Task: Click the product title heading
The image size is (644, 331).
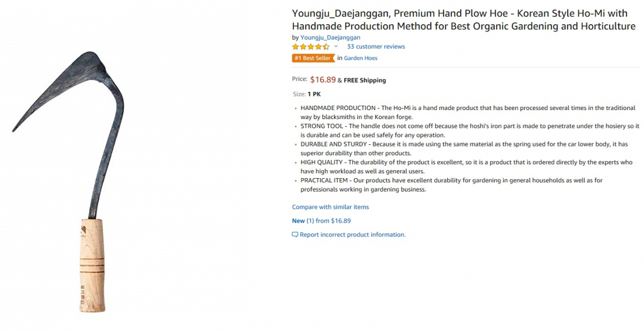Action: (464, 19)
